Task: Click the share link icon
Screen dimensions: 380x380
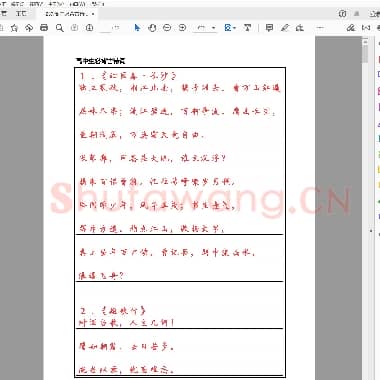Action: [x=351, y=28]
